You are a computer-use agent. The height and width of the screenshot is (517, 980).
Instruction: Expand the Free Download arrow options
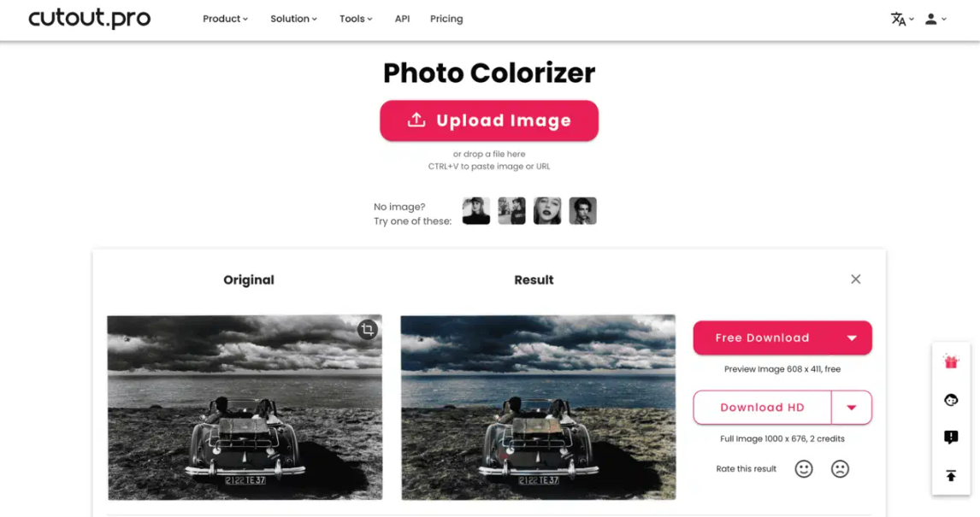pyautogui.click(x=852, y=338)
